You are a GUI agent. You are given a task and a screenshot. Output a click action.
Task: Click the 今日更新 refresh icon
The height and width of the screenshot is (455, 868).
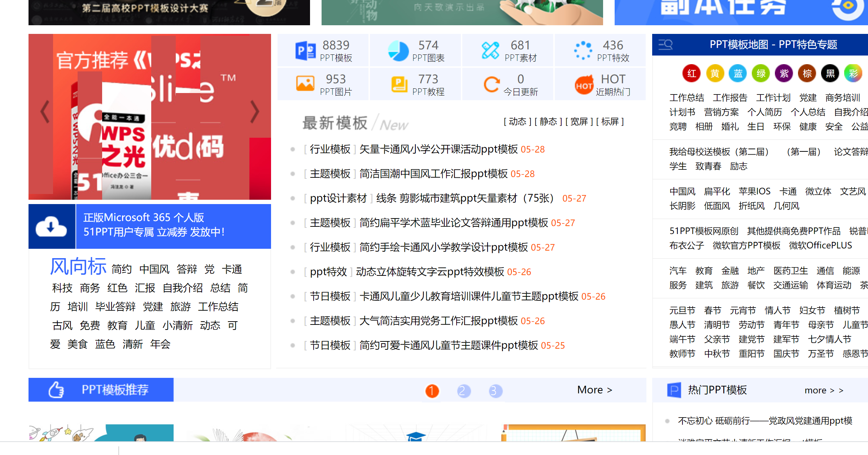pyautogui.click(x=491, y=84)
